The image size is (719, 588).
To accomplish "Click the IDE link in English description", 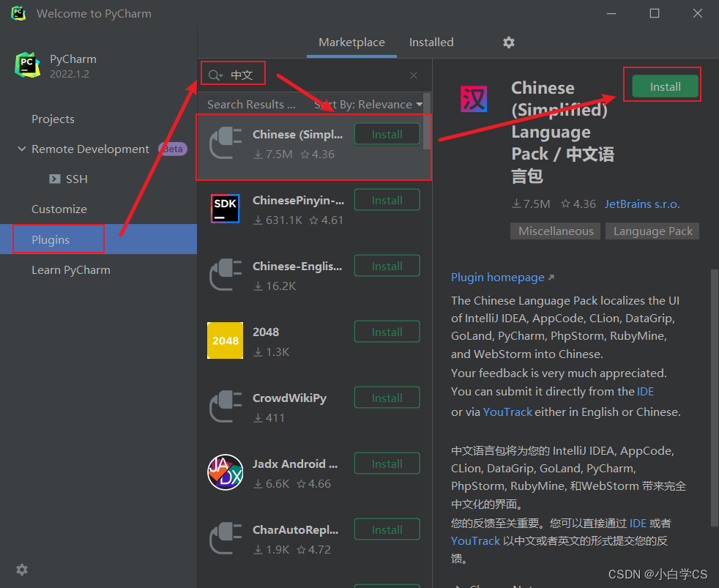I will coord(645,392).
